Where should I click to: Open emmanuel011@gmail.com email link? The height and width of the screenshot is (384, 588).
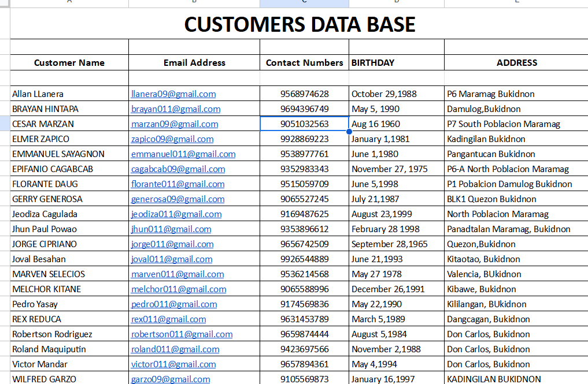pyautogui.click(x=183, y=154)
